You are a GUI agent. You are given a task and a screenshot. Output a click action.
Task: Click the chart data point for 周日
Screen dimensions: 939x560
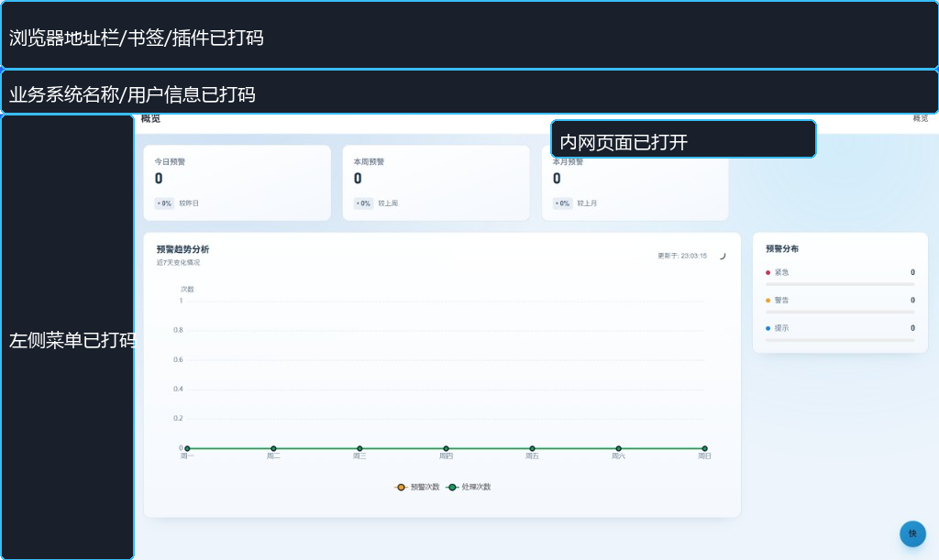[x=705, y=448]
